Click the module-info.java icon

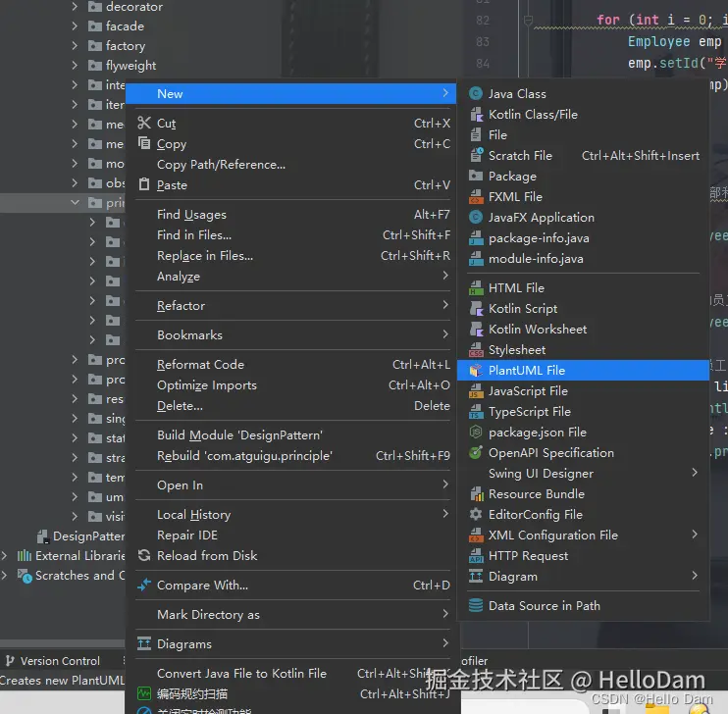(476, 259)
